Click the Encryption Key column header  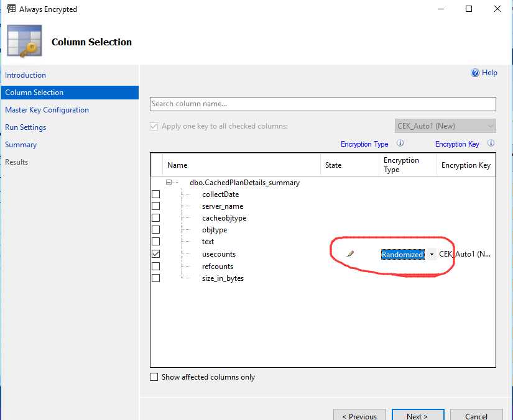click(x=466, y=165)
